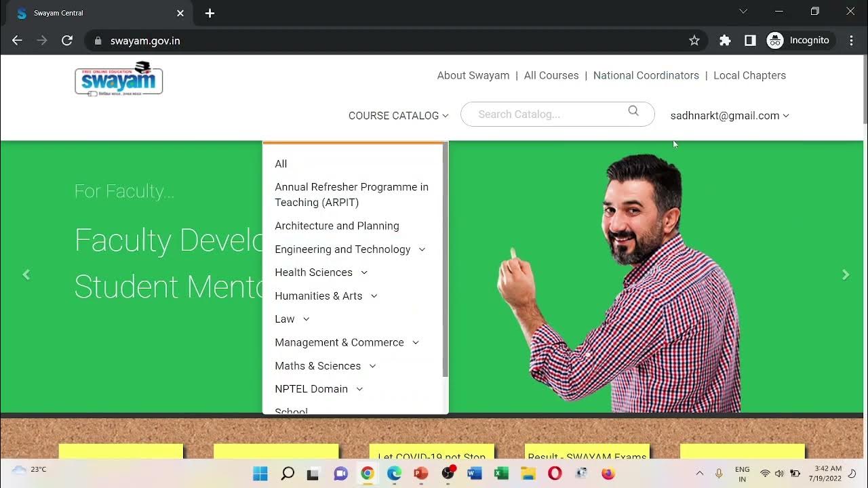The height and width of the screenshot is (488, 868).
Task: Open the Chrome side panel icon
Action: click(750, 41)
